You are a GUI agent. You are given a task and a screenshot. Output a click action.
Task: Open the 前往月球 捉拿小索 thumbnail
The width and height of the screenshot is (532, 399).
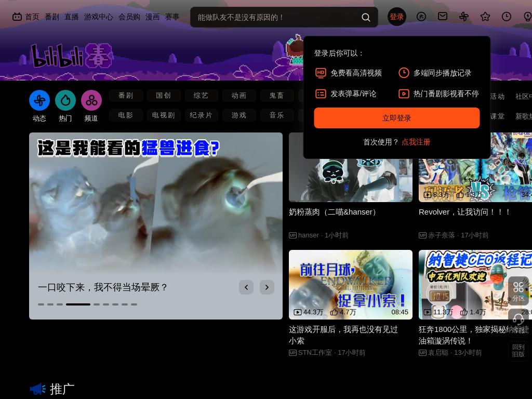[x=351, y=285]
